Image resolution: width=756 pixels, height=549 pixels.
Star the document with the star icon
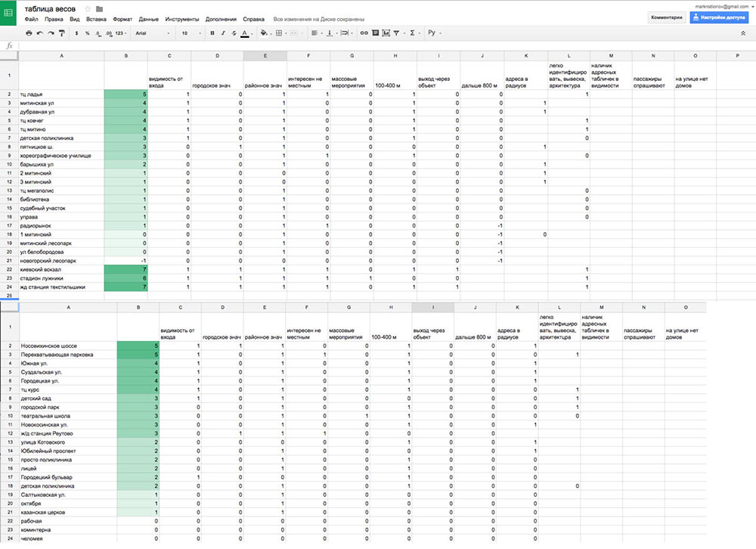pos(87,8)
